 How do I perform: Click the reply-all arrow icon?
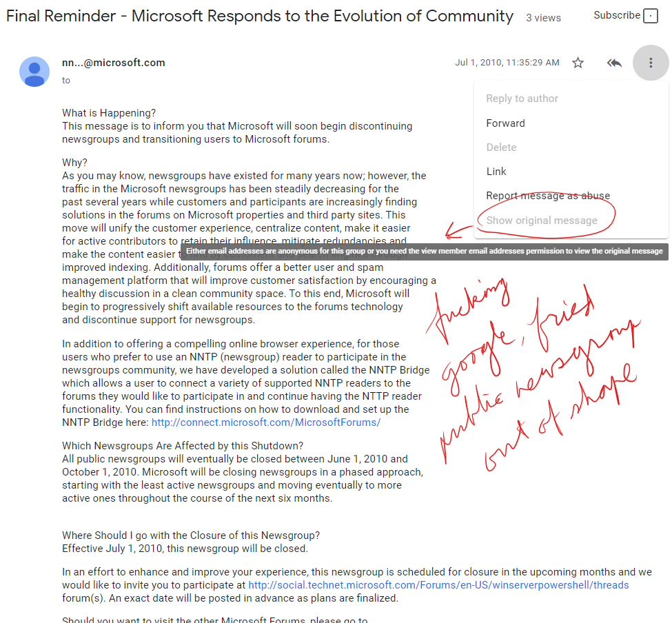click(x=614, y=63)
